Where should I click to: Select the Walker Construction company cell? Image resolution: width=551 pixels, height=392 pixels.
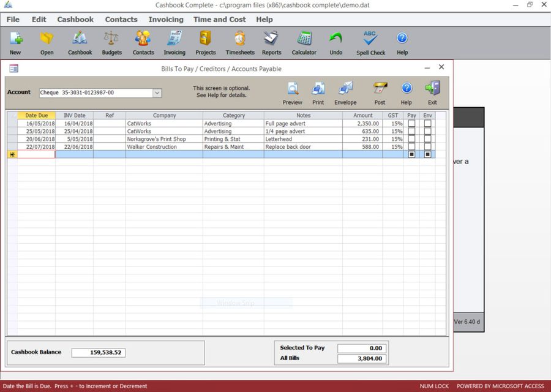164,146
